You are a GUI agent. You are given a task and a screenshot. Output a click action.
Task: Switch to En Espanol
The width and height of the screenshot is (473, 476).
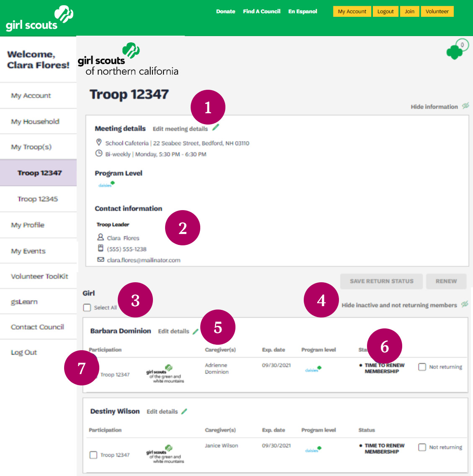pos(302,12)
